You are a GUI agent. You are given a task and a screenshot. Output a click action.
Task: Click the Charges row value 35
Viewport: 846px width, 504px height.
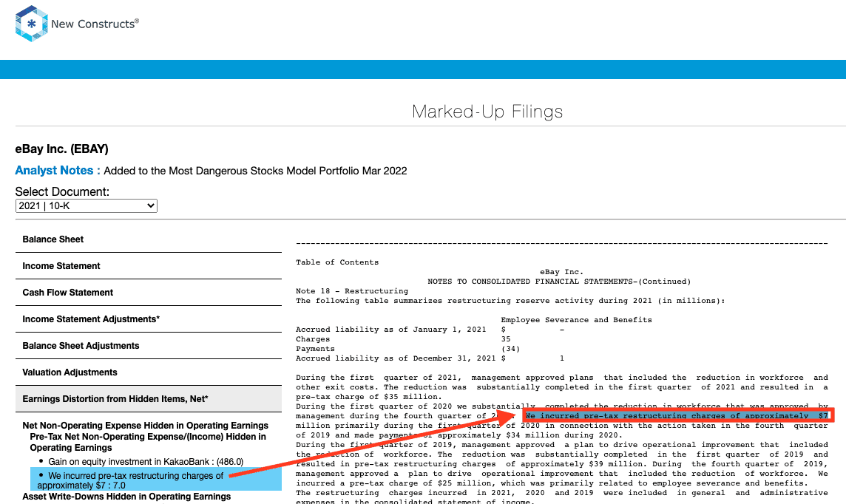[506, 339]
